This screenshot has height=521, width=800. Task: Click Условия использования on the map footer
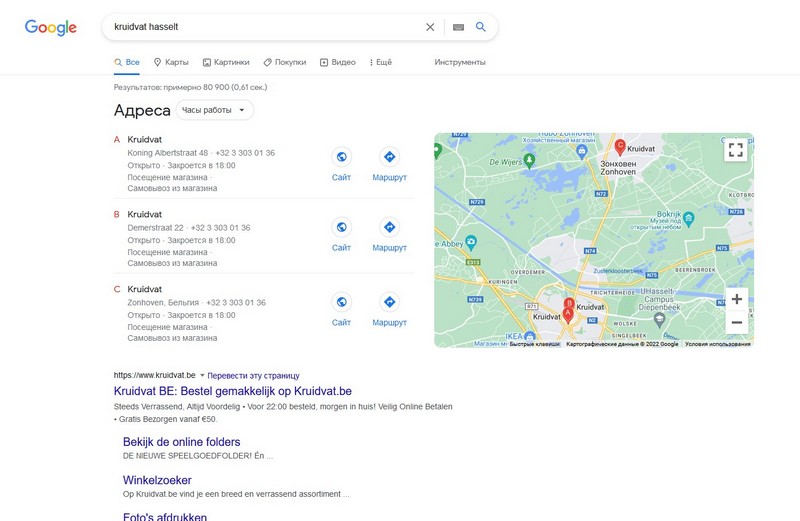[717, 344]
